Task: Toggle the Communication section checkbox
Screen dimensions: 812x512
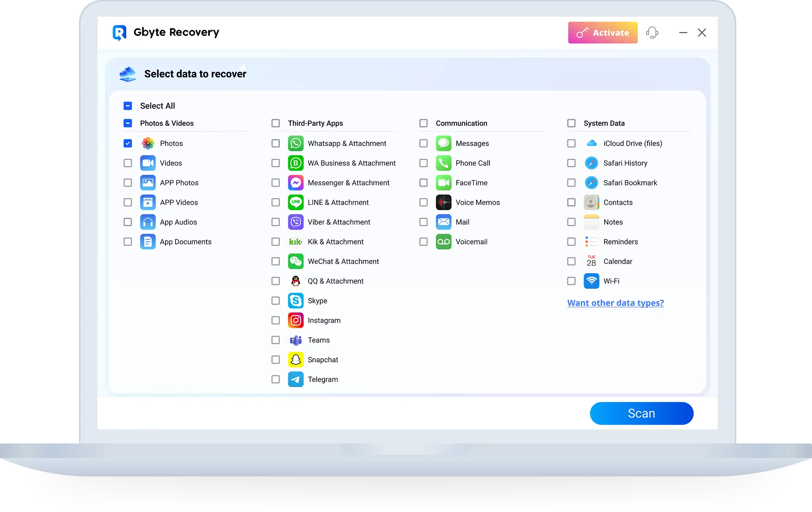Action: coord(423,123)
